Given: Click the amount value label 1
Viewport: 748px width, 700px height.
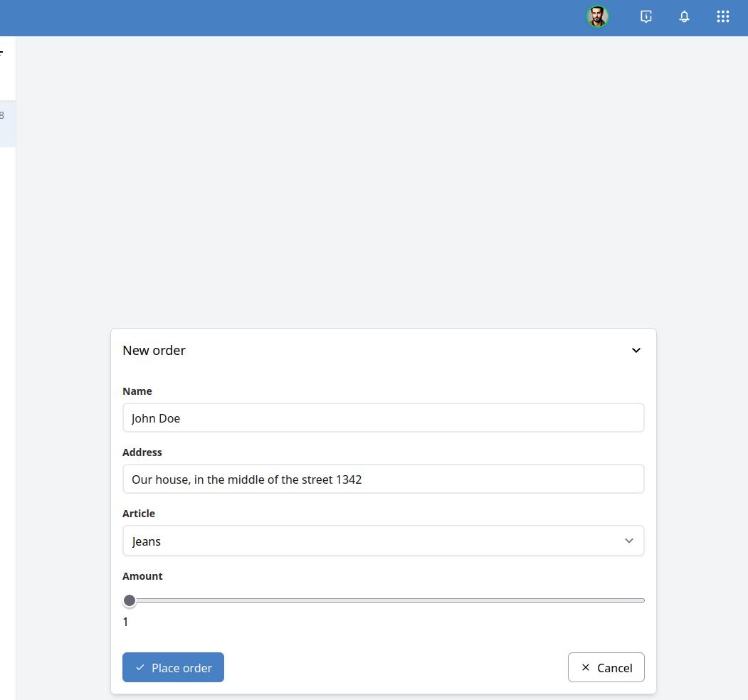Looking at the screenshot, I should tap(125, 621).
